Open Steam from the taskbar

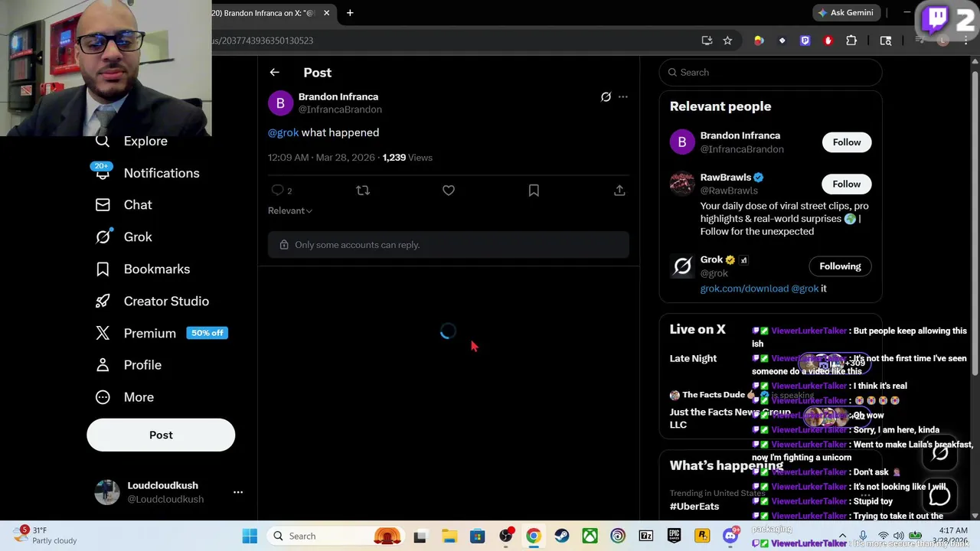561,536
